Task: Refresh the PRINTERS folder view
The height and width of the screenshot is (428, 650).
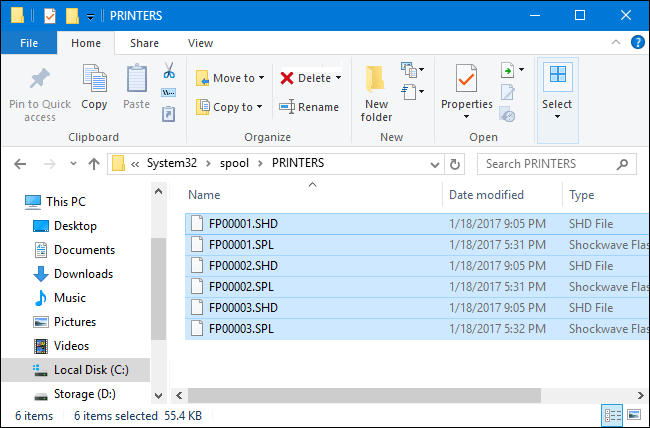Action: (457, 163)
